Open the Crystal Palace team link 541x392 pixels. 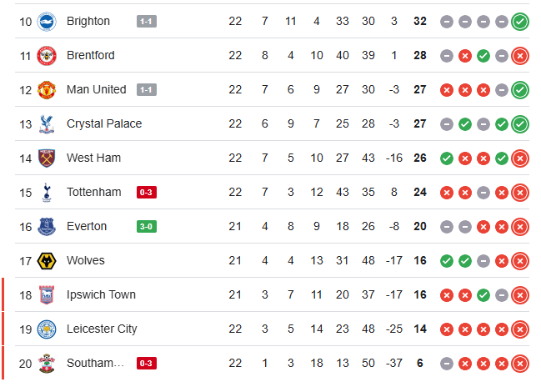pos(104,123)
